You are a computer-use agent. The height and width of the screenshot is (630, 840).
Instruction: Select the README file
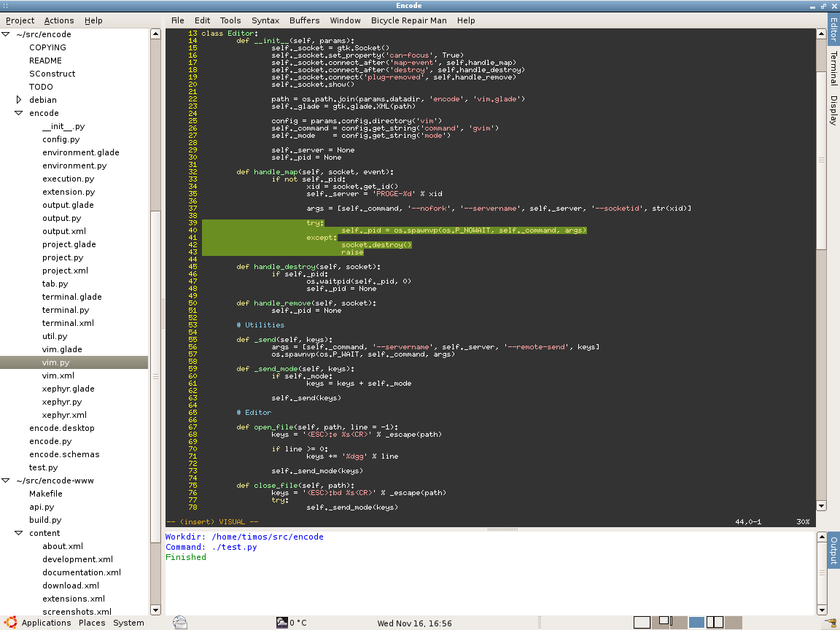(45, 61)
